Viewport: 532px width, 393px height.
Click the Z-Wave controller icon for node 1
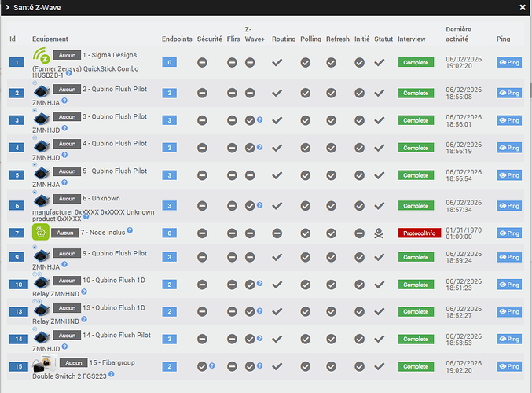pos(42,55)
